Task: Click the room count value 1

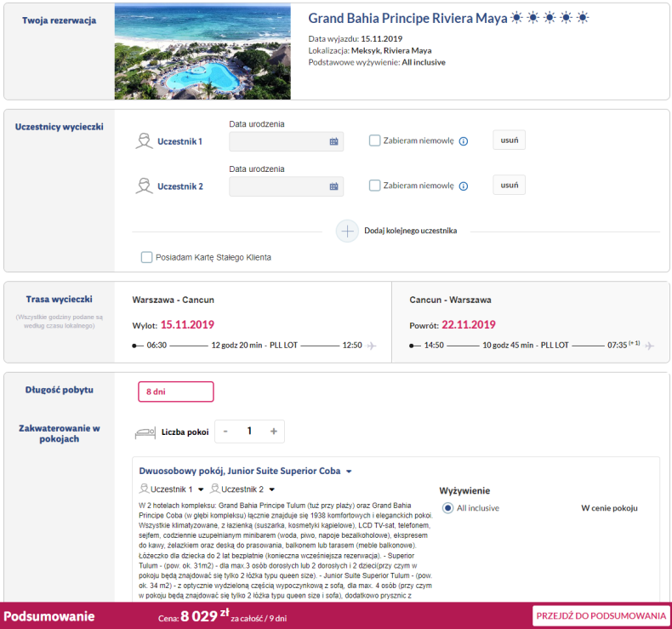Action: pyautogui.click(x=249, y=431)
